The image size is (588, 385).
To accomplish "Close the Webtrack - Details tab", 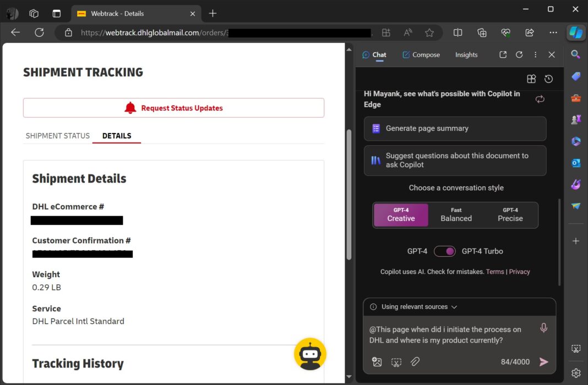I will tap(192, 14).
